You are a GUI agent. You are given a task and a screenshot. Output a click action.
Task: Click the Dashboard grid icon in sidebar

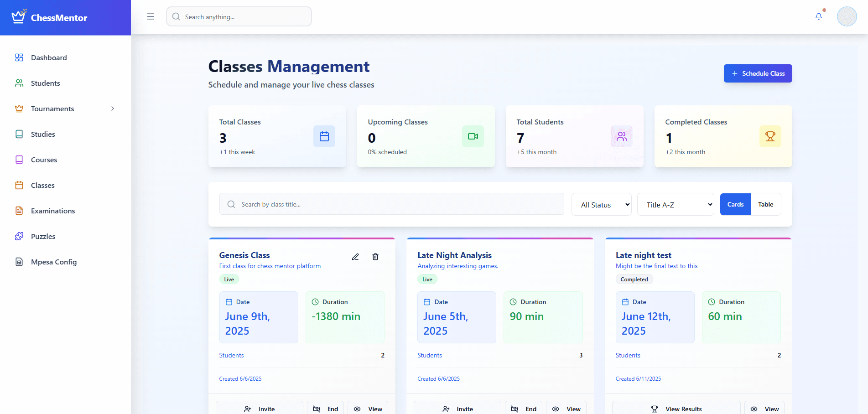(19, 57)
